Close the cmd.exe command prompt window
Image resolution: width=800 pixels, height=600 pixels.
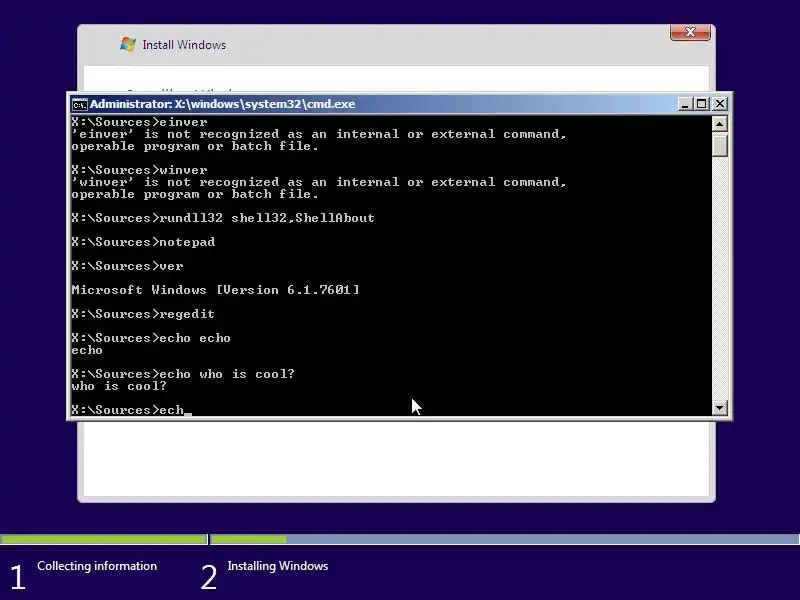(x=719, y=104)
